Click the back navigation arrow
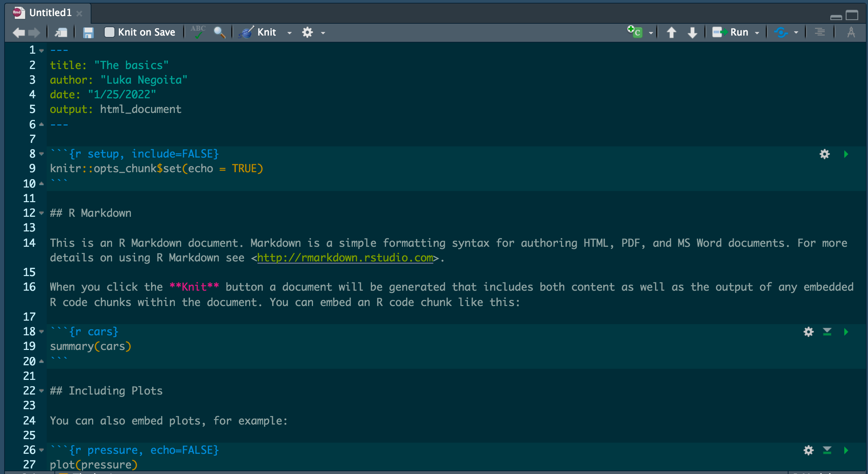Screen dimensions: 868x474 coord(18,32)
